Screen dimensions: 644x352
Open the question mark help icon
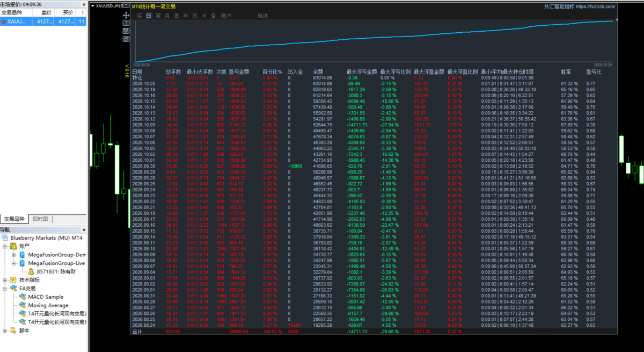[x=126, y=24]
